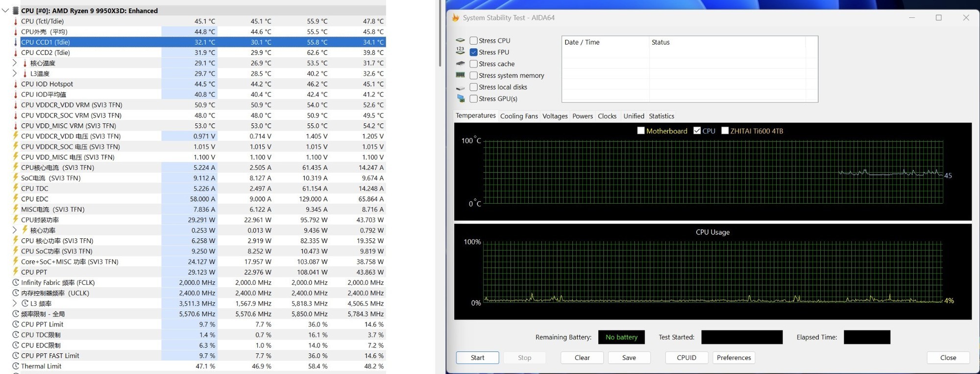This screenshot has height=374, width=980.
Task: Click the scrollbar between the two windows
Action: click(441, 33)
